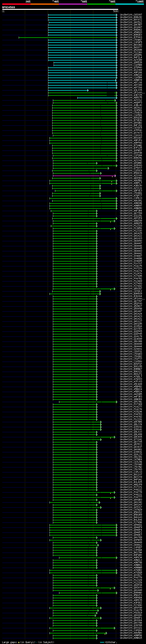Select the UniRef100_A9NK15 label
Viewport: 146px width, 644px height.
131,638
